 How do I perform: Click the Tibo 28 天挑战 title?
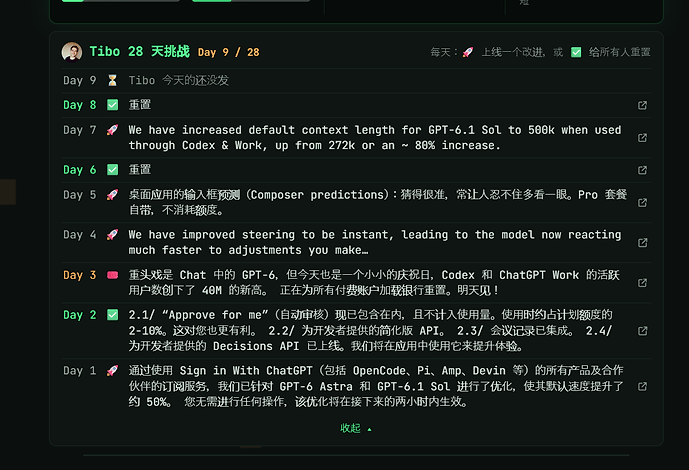point(139,51)
